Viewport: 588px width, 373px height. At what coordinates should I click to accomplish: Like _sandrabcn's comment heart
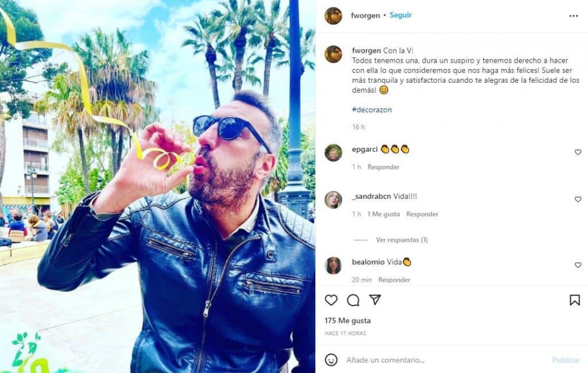pos(578,199)
